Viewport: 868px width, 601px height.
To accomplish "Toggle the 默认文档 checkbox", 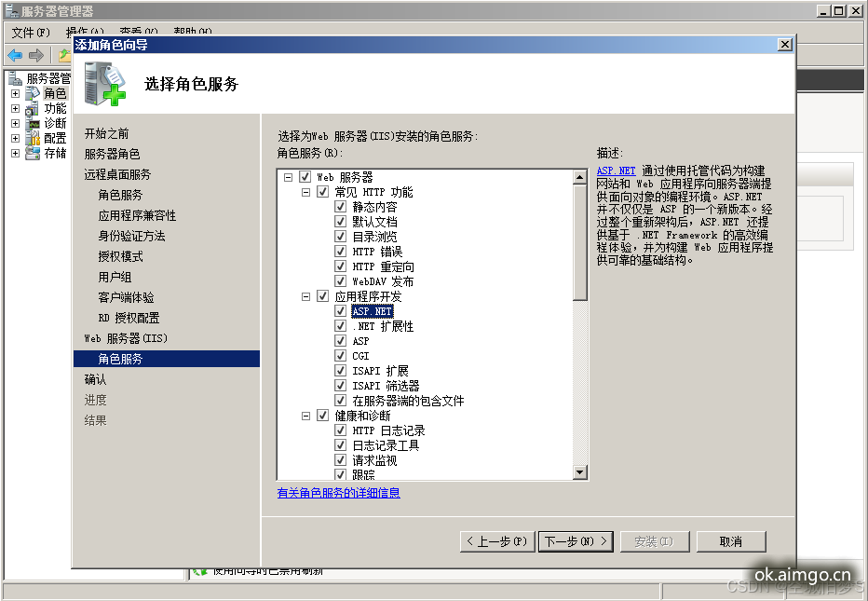I will point(341,222).
